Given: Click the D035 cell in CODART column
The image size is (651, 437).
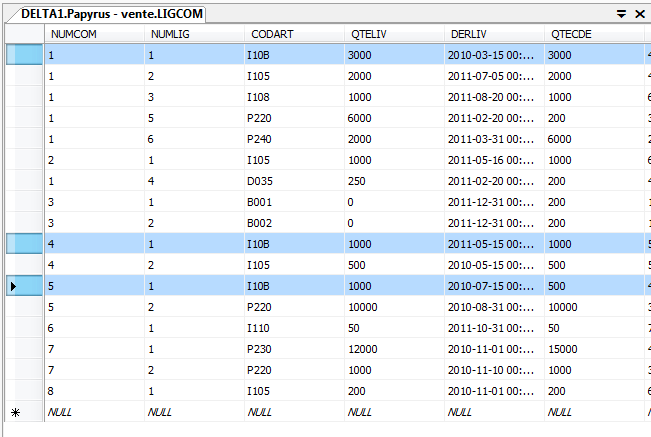Looking at the screenshot, I should coord(294,179).
